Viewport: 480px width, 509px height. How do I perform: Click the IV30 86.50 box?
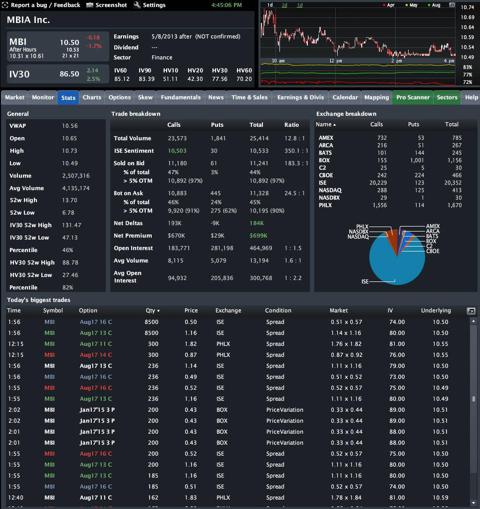[x=58, y=74]
